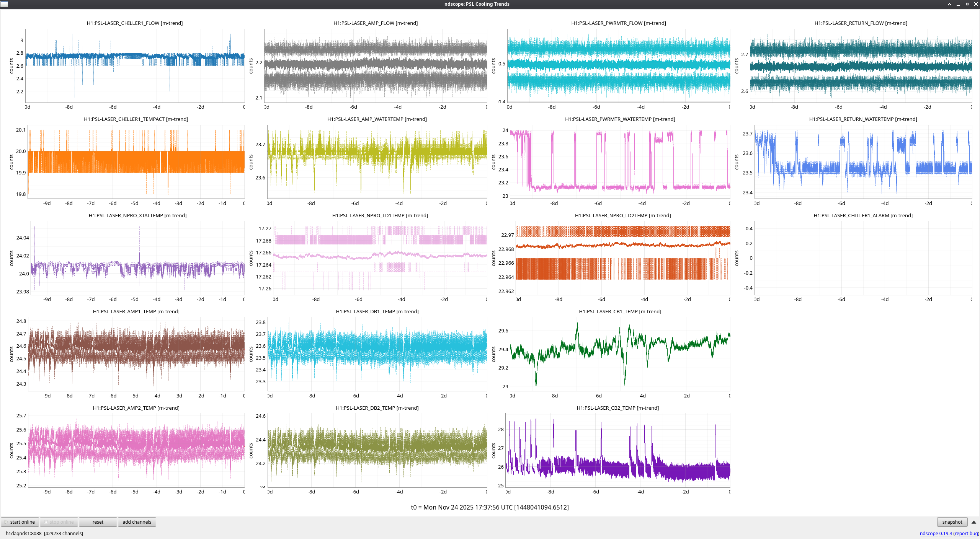980x539 pixels.
Task: Open the add channels dialog
Action: click(137, 522)
